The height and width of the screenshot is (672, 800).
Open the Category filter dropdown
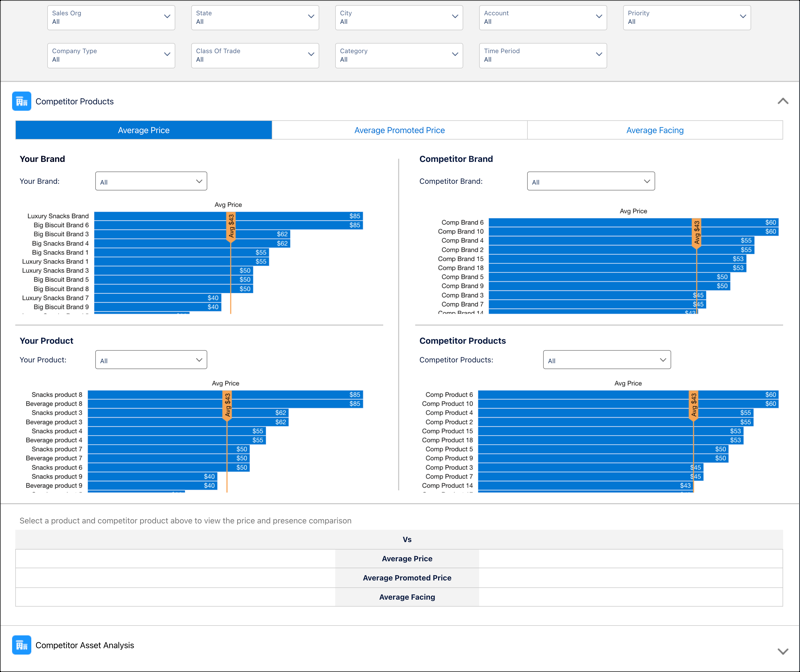399,55
